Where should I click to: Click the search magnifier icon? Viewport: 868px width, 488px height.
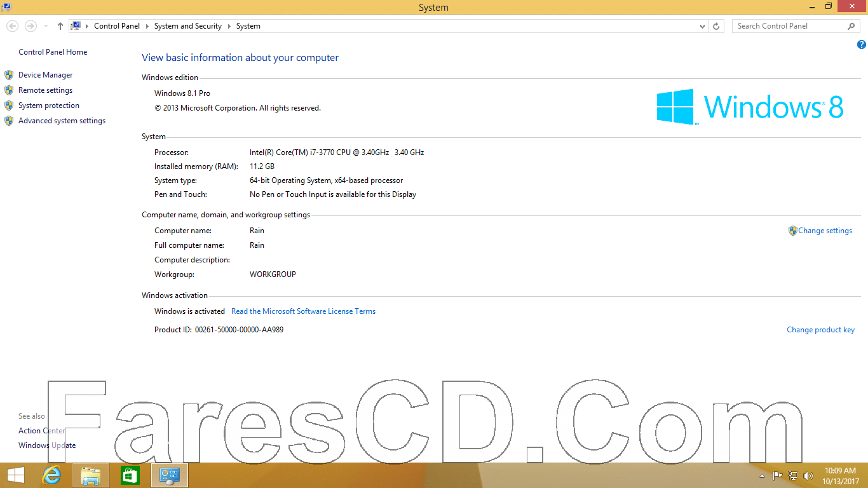click(851, 26)
